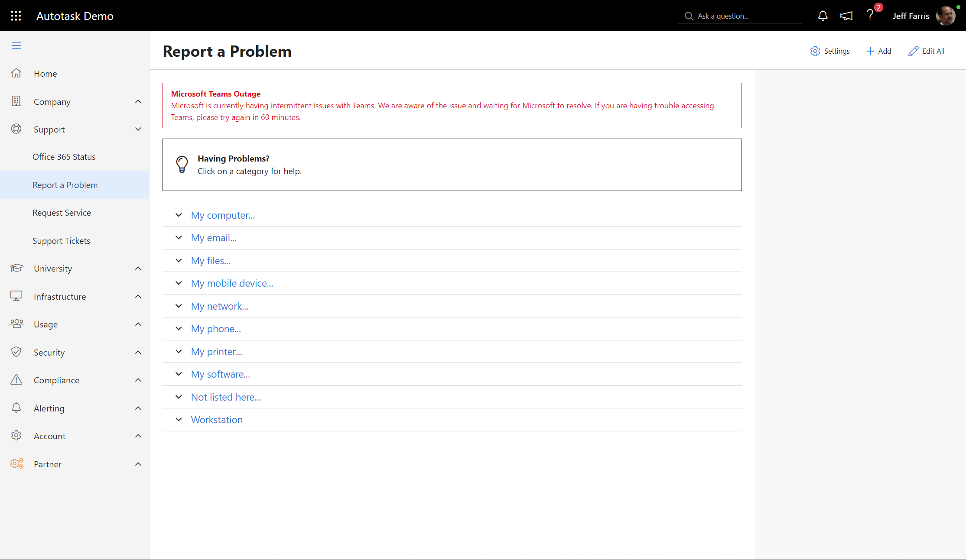Viewport: 966px width, 560px height.
Task: Expand the Account menu chevron
Action: tap(138, 436)
